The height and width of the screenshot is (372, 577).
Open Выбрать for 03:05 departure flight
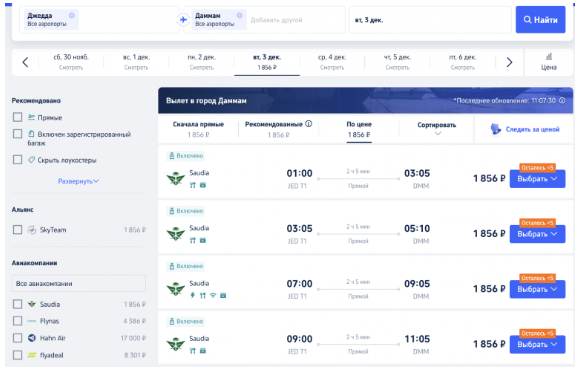[x=537, y=234]
